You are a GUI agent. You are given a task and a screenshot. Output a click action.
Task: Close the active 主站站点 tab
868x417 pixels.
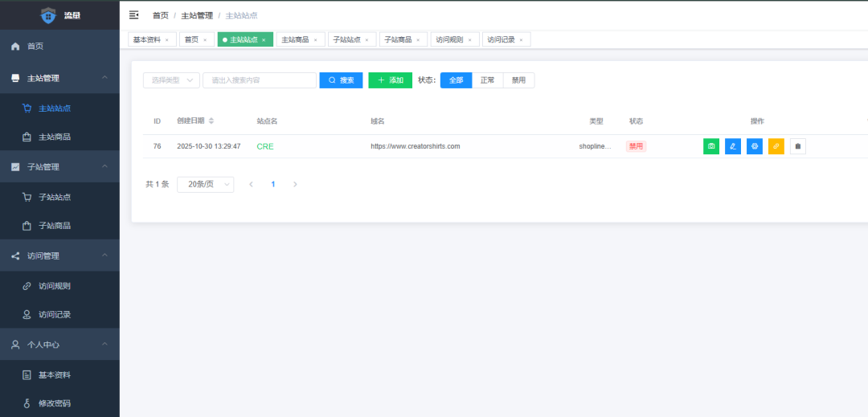[x=264, y=40]
